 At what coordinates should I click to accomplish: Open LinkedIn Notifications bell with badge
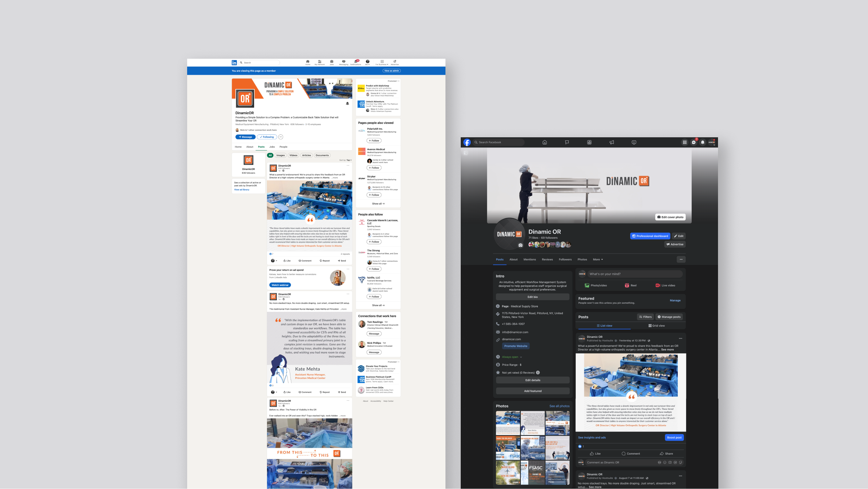point(356,63)
